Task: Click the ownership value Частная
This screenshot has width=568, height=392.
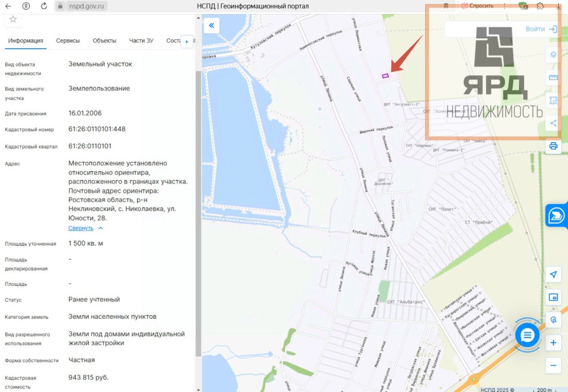Action: (x=82, y=360)
